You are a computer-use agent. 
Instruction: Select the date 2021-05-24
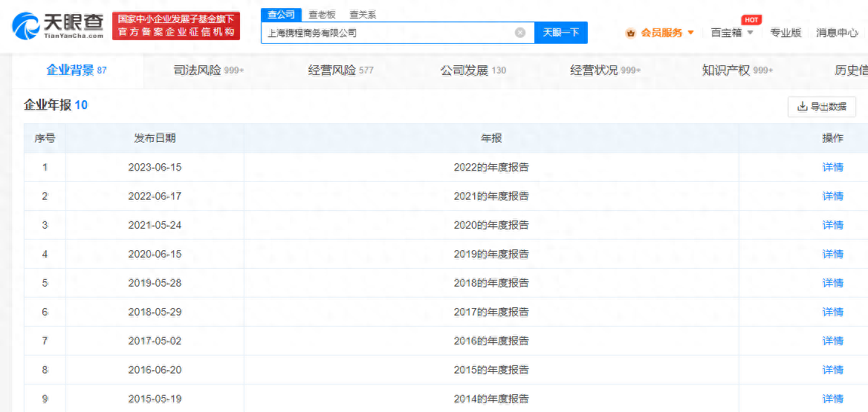[x=155, y=225]
